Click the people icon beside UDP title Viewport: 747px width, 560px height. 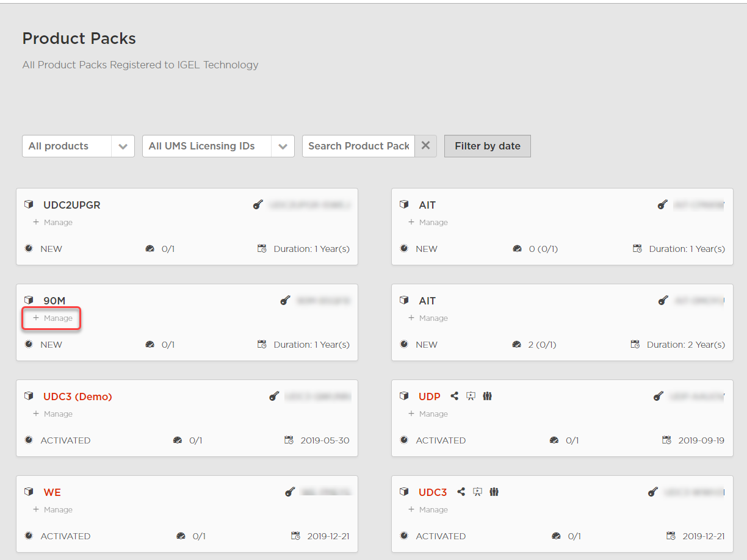coord(487,397)
